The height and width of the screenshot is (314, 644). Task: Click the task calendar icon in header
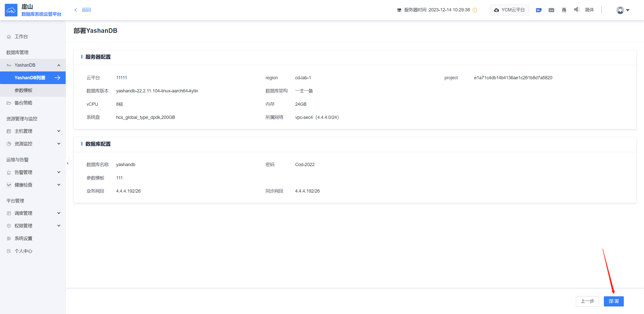[x=551, y=10]
